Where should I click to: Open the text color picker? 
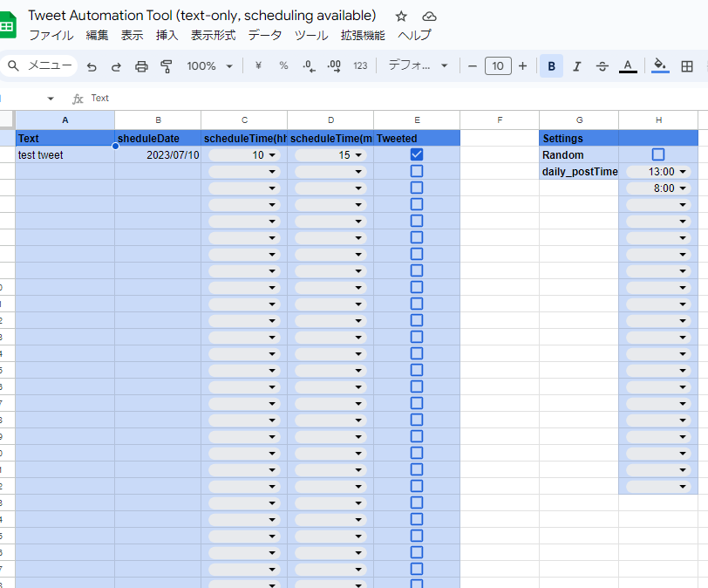coord(628,66)
